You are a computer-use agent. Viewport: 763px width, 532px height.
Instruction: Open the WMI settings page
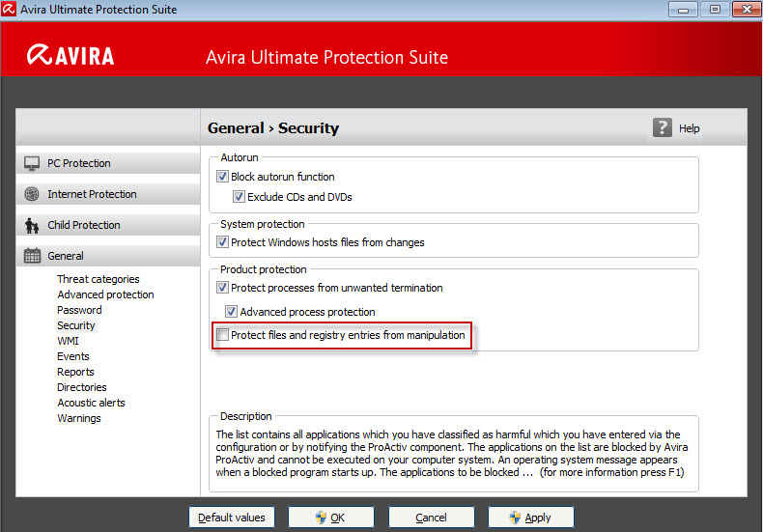[x=68, y=341]
